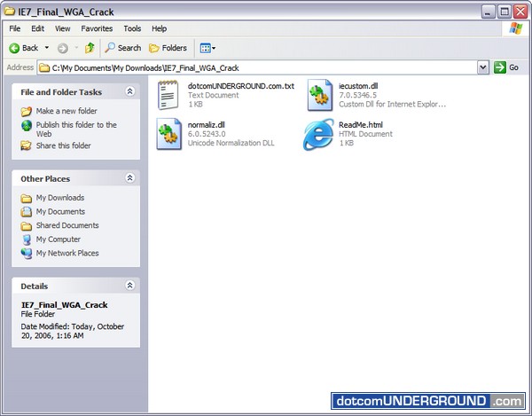Open the My Computer link
Screen dimensions: 532x416
pyautogui.click(x=58, y=239)
